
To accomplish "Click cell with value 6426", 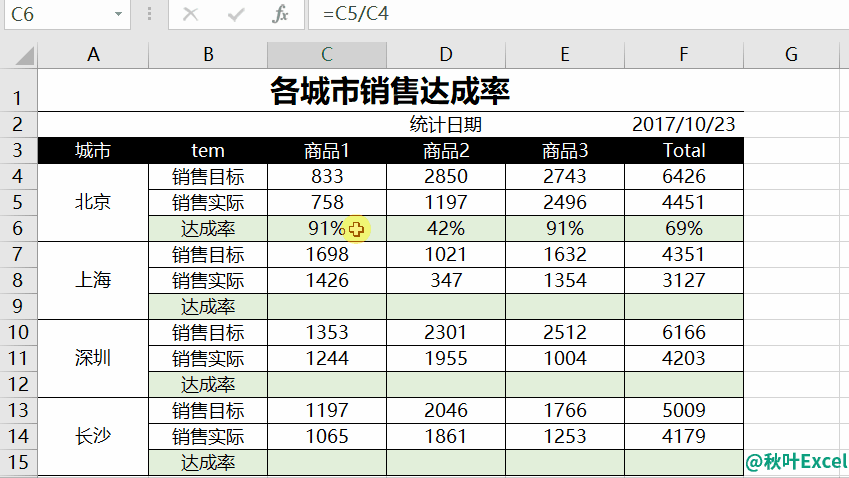I will point(684,176).
